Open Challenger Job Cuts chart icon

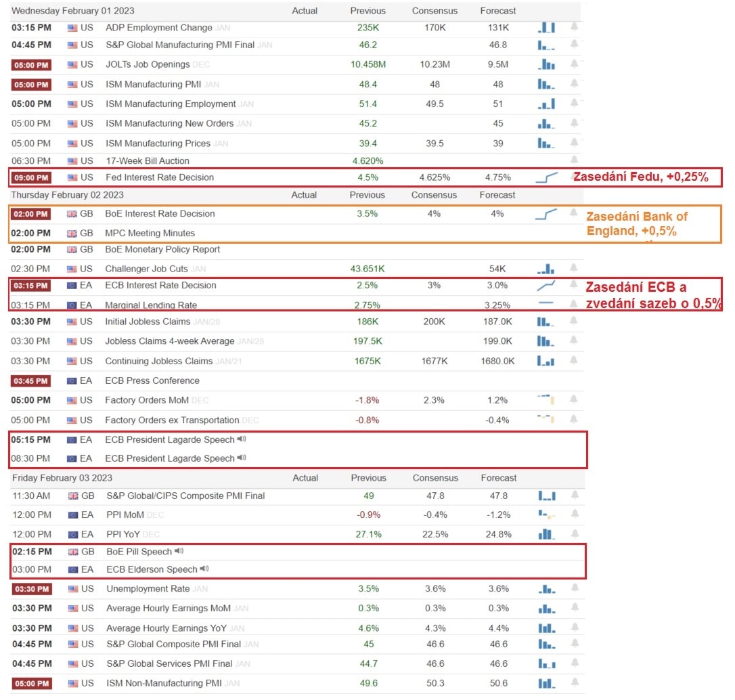click(545, 269)
